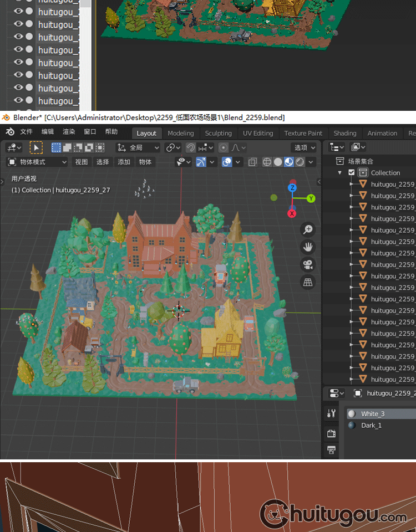The image size is (416, 532).
Task: Open the 物体模式 mode dropdown
Action: click(37, 162)
